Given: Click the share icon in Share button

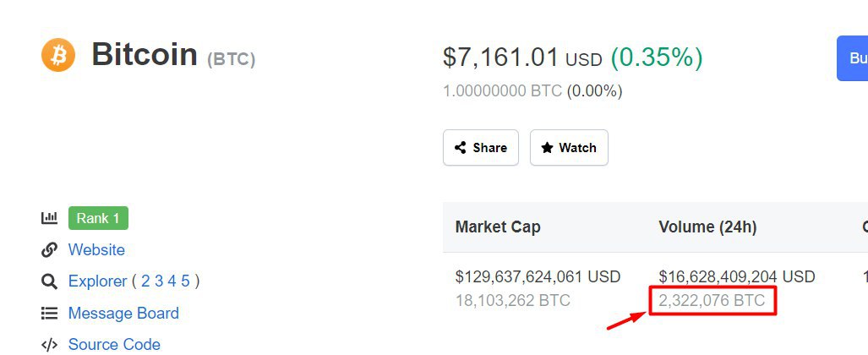Looking at the screenshot, I should (x=460, y=148).
